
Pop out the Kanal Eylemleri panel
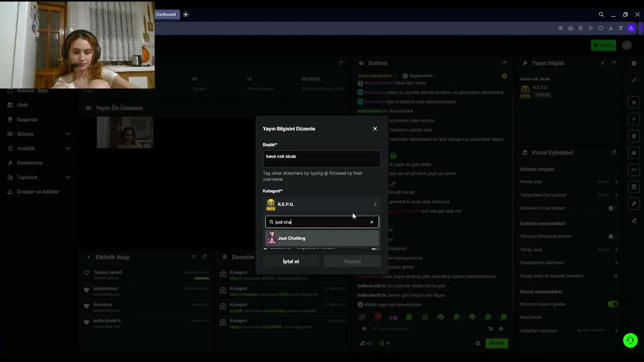(613, 153)
